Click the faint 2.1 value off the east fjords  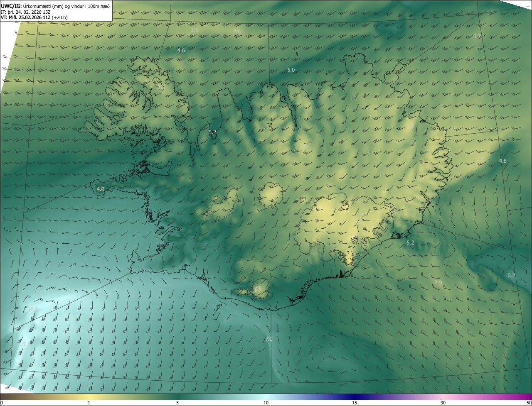480,159
